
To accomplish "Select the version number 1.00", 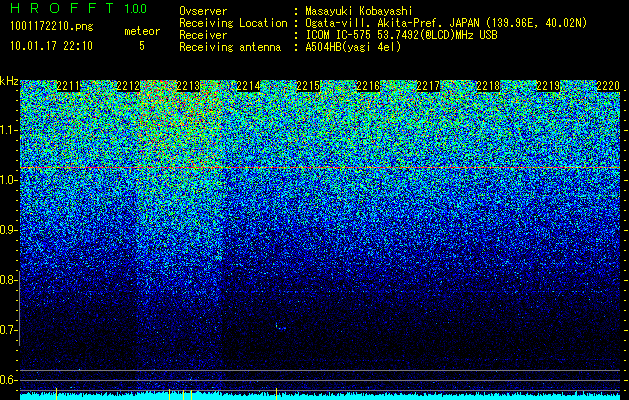I will click(x=135, y=8).
